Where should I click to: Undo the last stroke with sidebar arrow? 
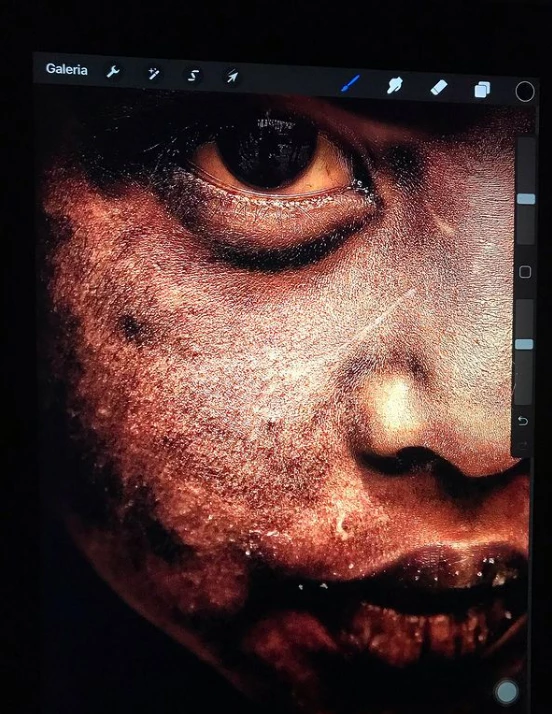click(x=523, y=421)
